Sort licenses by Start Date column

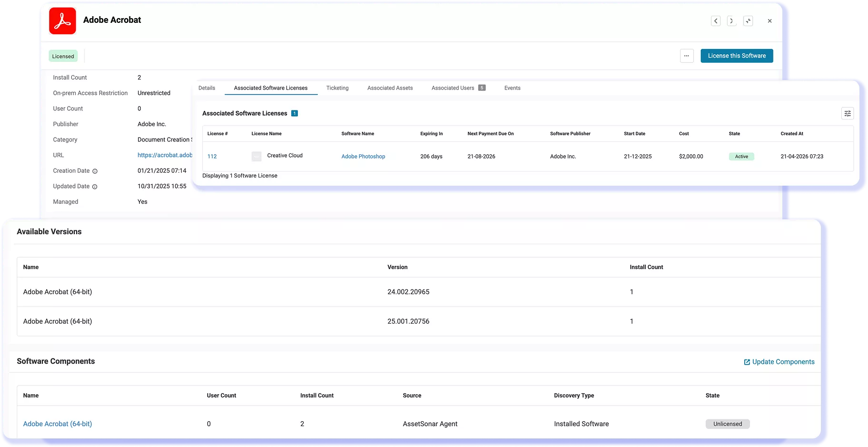634,134
